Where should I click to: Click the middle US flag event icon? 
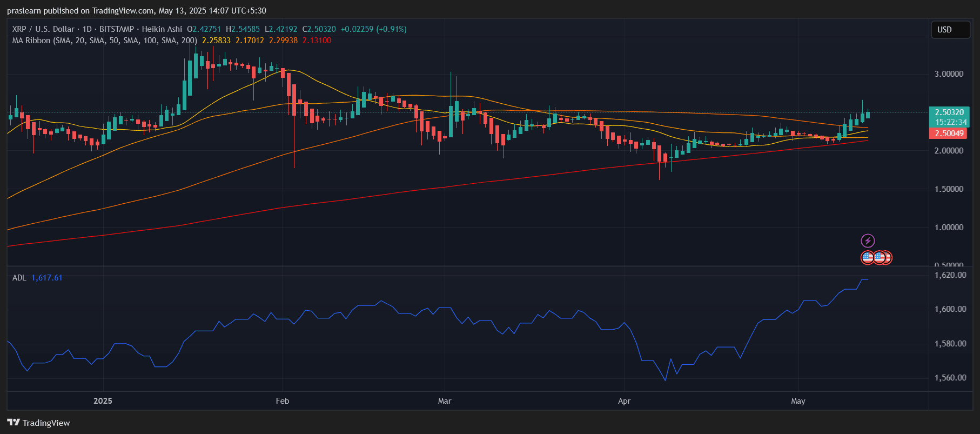pos(878,258)
